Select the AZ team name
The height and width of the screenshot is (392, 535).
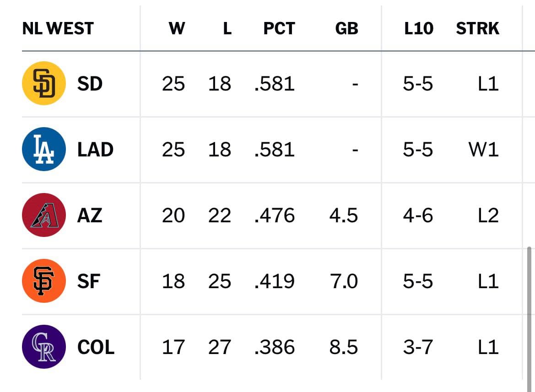click(90, 215)
